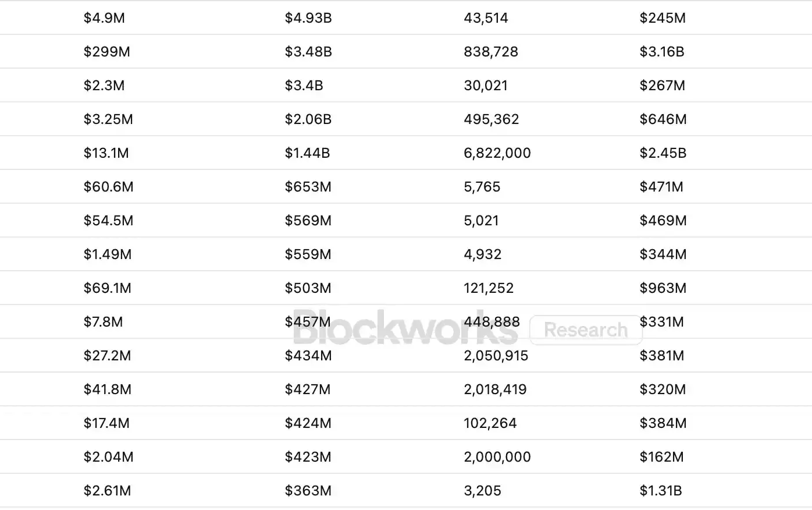Select the $27.2M cell
The height and width of the screenshot is (510, 812).
pyautogui.click(x=108, y=356)
